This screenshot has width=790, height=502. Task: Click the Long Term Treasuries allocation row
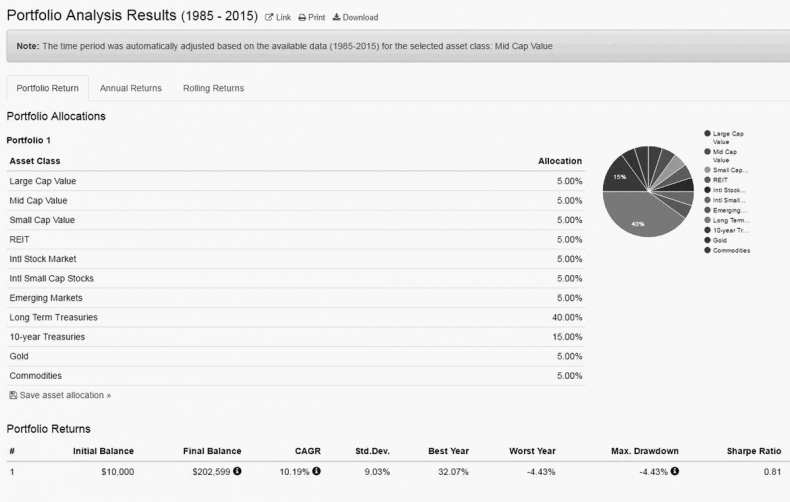(295, 318)
